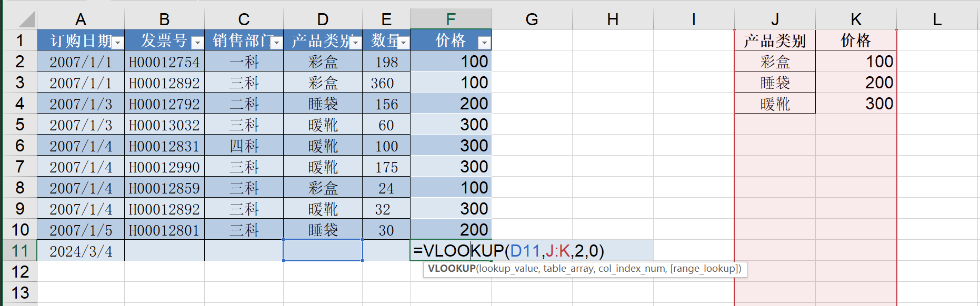Click quantity cell 32
Image resolution: width=980 pixels, height=306 pixels.
[x=386, y=209]
